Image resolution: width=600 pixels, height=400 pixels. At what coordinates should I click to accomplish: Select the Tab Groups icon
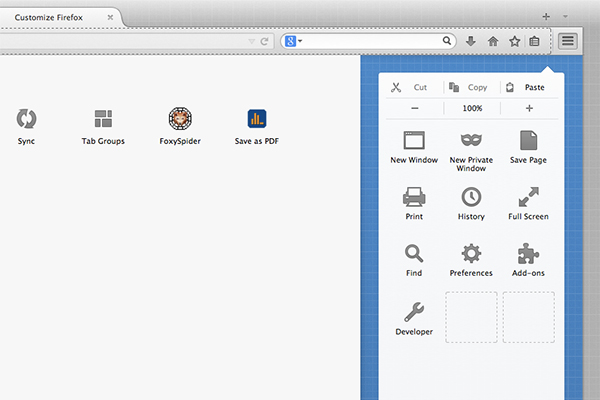pos(103,119)
